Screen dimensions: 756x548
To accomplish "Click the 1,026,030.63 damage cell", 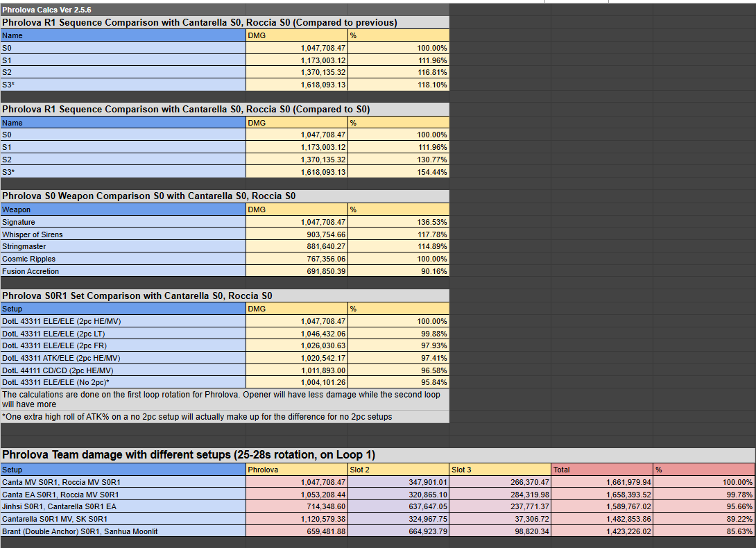I will (297, 346).
